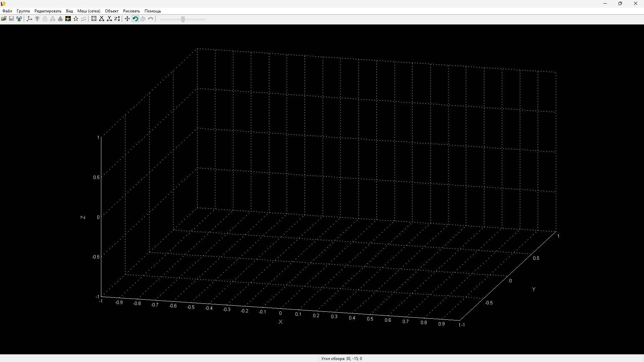Click the outlined star icon
The width and height of the screenshot is (644, 362).
pyautogui.click(x=76, y=19)
